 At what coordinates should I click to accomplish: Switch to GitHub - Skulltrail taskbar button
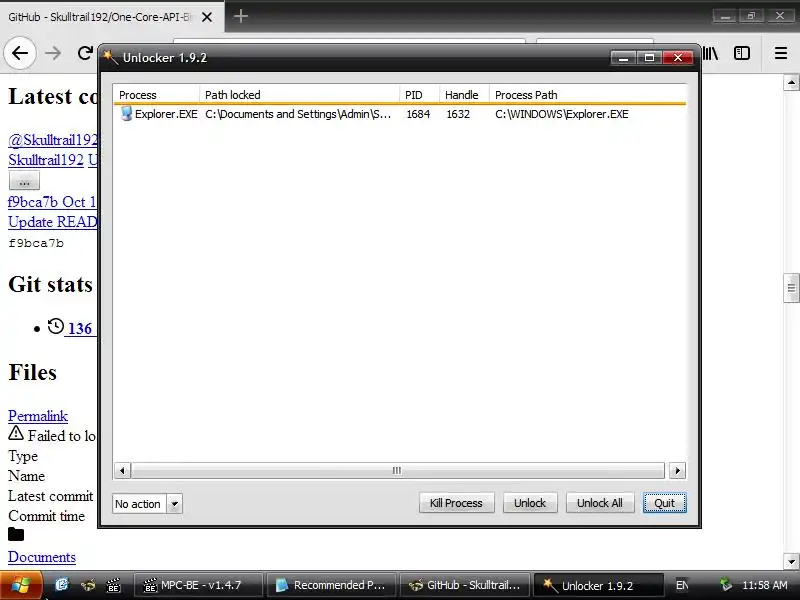(465, 585)
